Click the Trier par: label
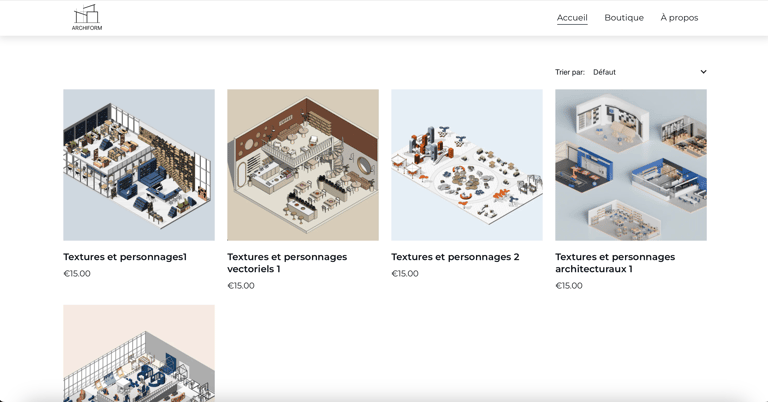 (570, 72)
